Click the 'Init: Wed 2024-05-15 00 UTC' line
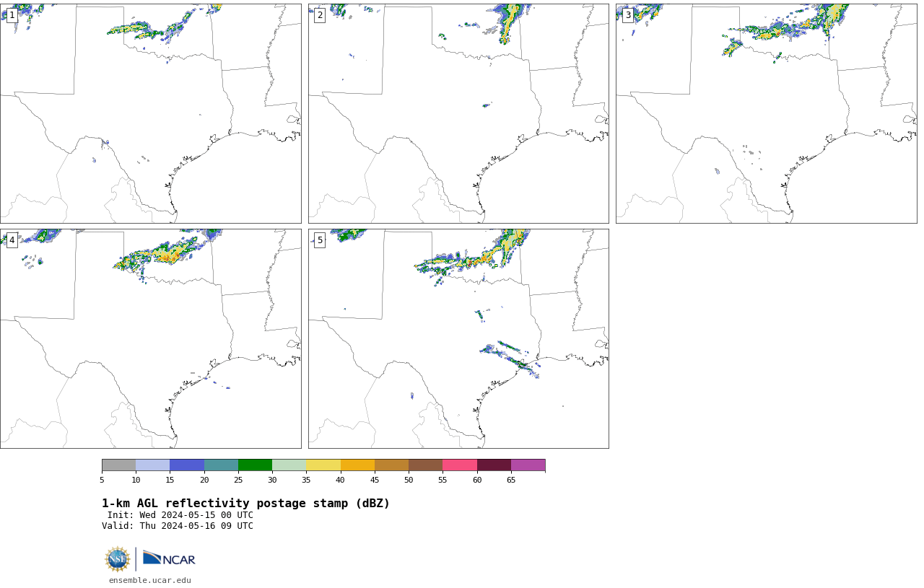Screen dimensions: 924x588 tap(180, 515)
